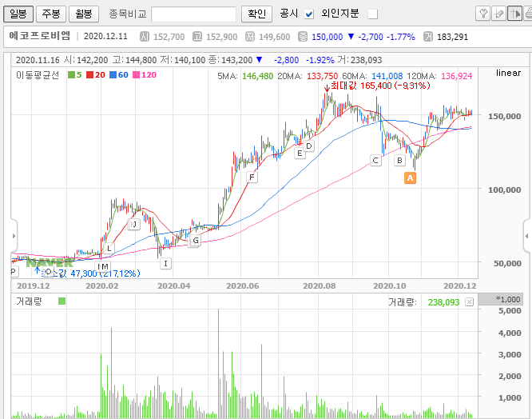Image resolution: width=532 pixels, height=419 pixels.
Task: Click the closing price 150,000
Action: pyautogui.click(x=327, y=37)
